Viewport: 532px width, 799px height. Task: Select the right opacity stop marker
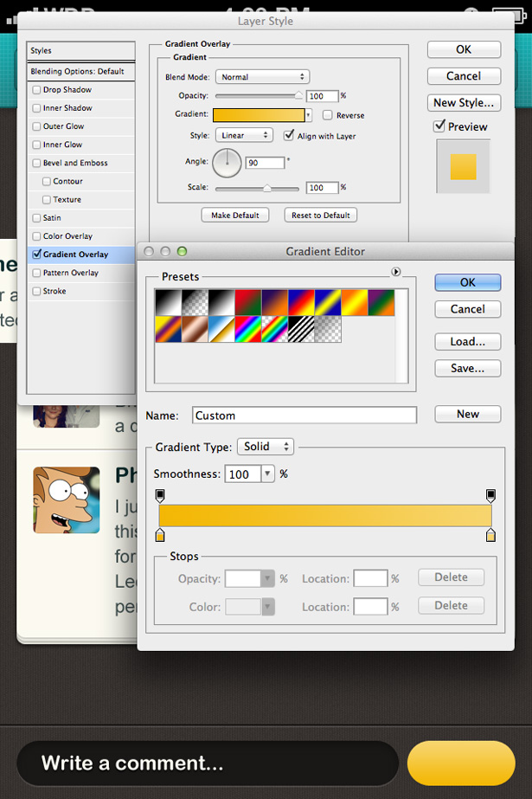tap(490, 496)
